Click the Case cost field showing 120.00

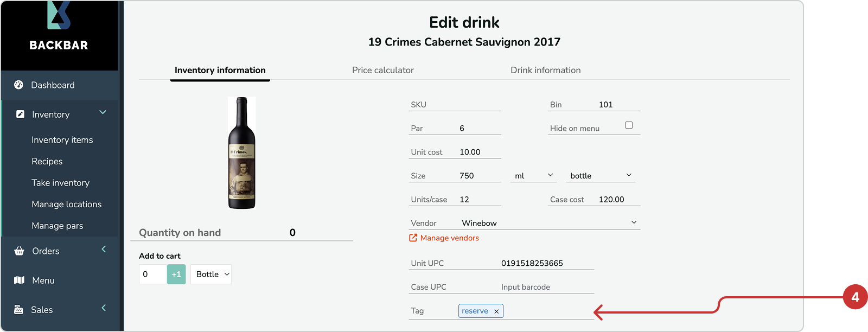[x=595, y=200]
